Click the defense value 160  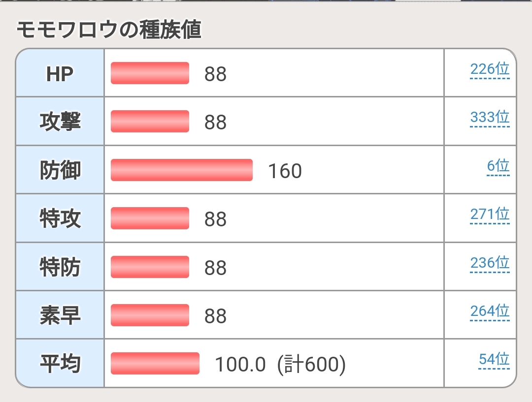(x=285, y=171)
